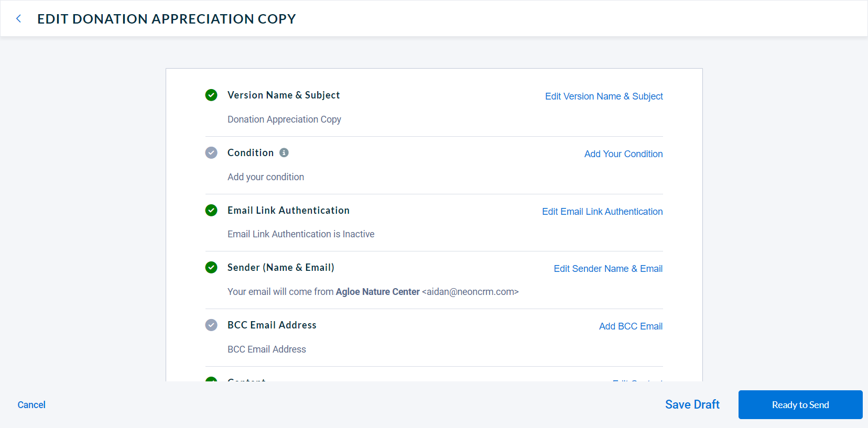
Task: Click the Edit Donation Appreciation Copy page title
Action: pyautogui.click(x=167, y=19)
